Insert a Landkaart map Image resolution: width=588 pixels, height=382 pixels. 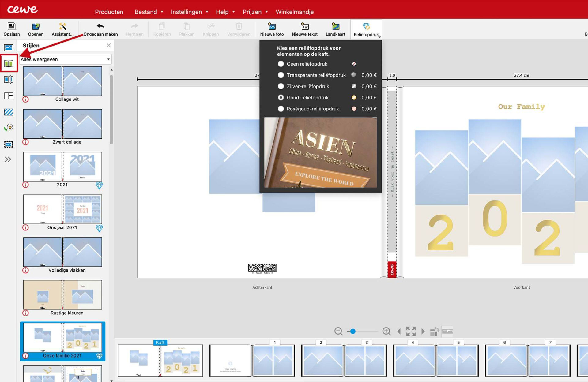pos(335,27)
